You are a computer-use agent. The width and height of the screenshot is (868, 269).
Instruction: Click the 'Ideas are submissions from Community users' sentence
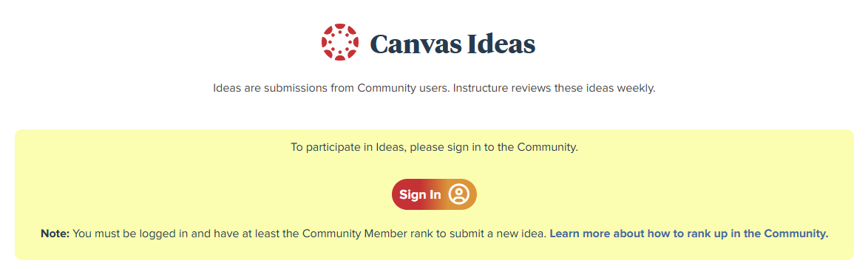tap(330, 89)
